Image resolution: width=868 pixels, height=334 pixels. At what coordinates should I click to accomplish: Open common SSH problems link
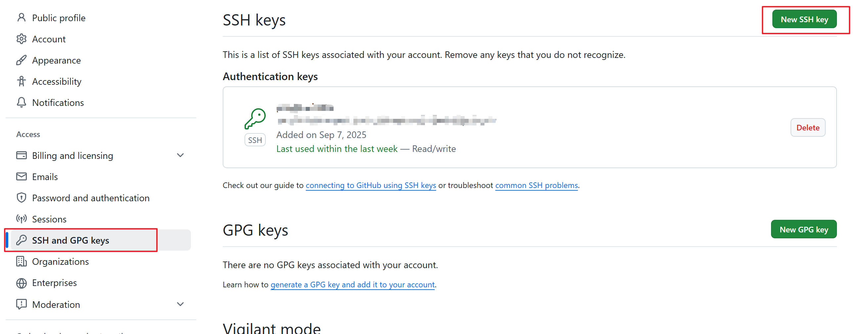536,185
